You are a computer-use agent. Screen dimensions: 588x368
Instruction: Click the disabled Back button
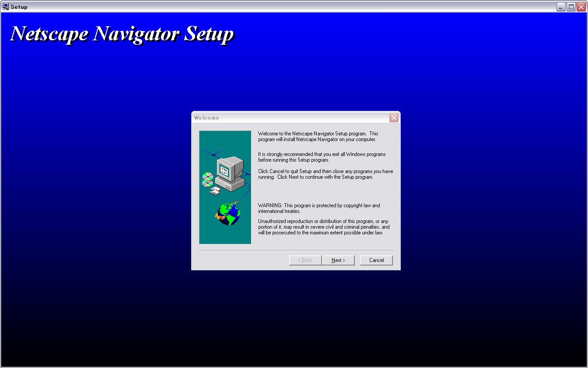pyautogui.click(x=305, y=260)
